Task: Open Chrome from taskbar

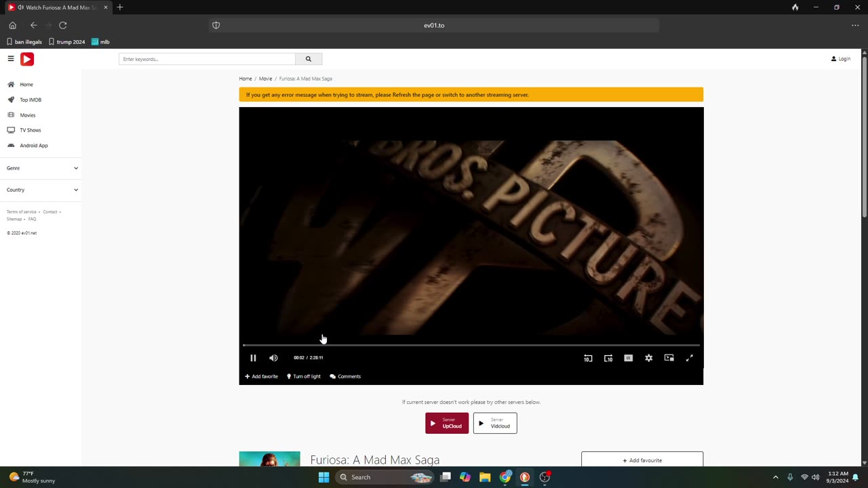Action: point(505,477)
